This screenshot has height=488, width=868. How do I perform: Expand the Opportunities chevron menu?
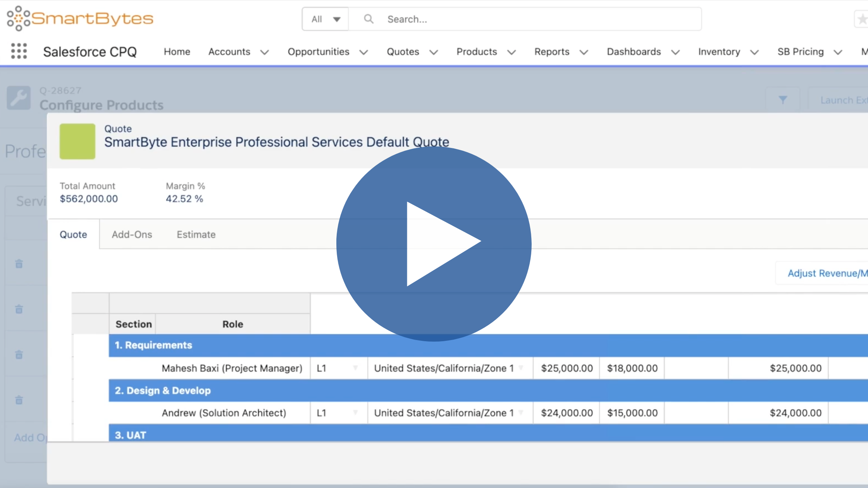point(363,52)
